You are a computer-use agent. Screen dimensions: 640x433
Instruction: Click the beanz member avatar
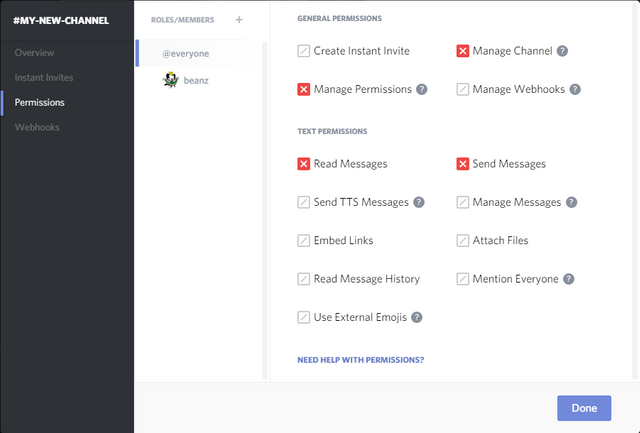point(171,80)
